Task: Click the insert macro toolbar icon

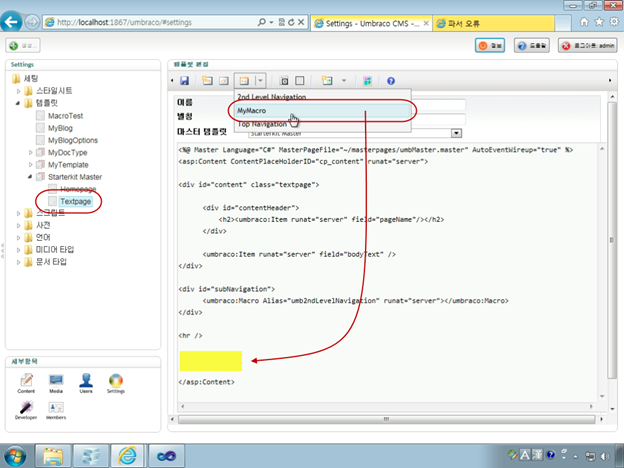Action: click(x=244, y=81)
